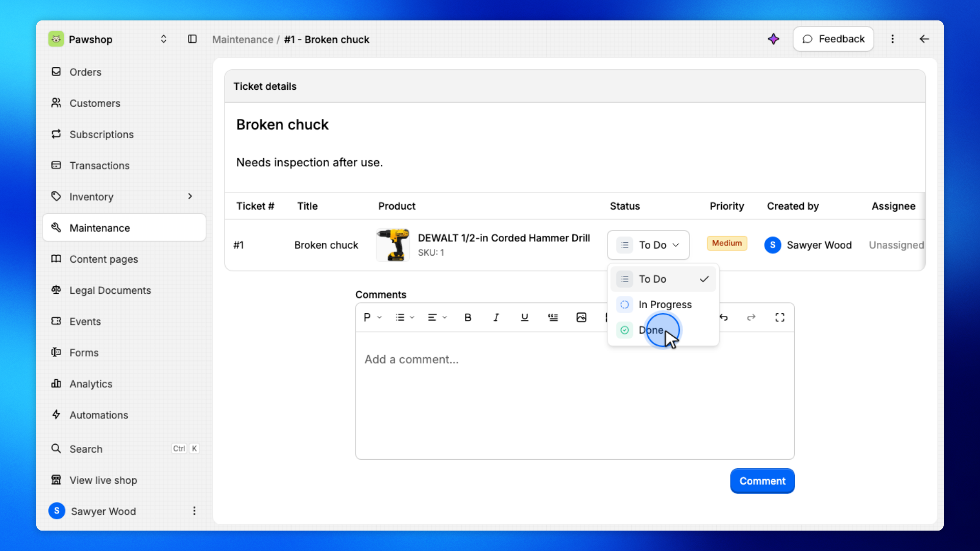Select Done status option
The image size is (980, 551).
point(663,330)
